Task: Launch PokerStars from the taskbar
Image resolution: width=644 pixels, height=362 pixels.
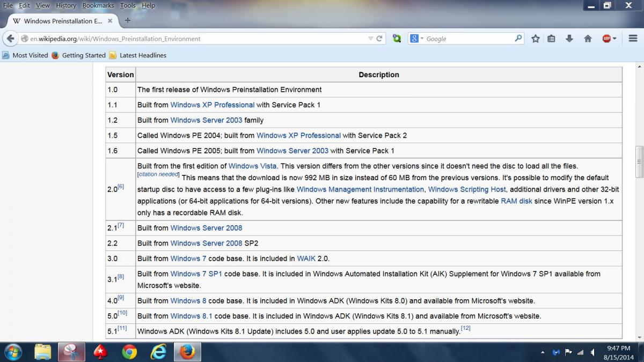Action: [100, 352]
